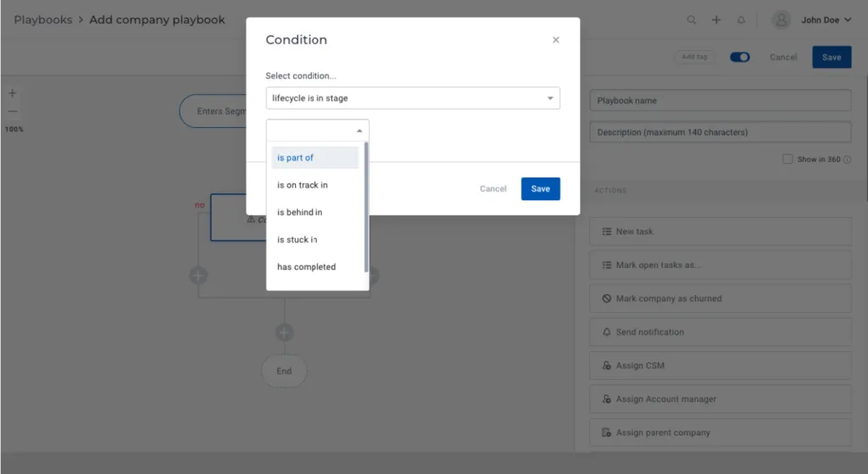Select the End node on canvas

[284, 371]
